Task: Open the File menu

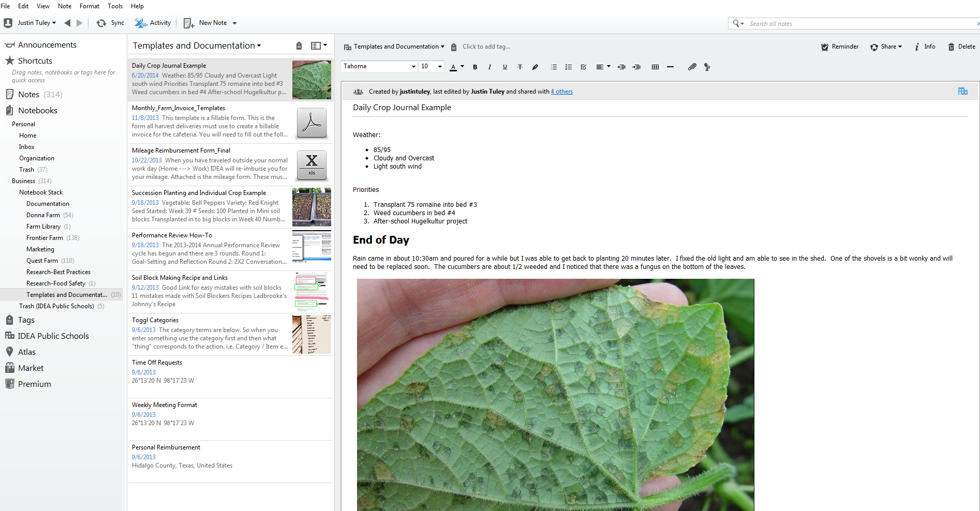Action: click(6, 6)
